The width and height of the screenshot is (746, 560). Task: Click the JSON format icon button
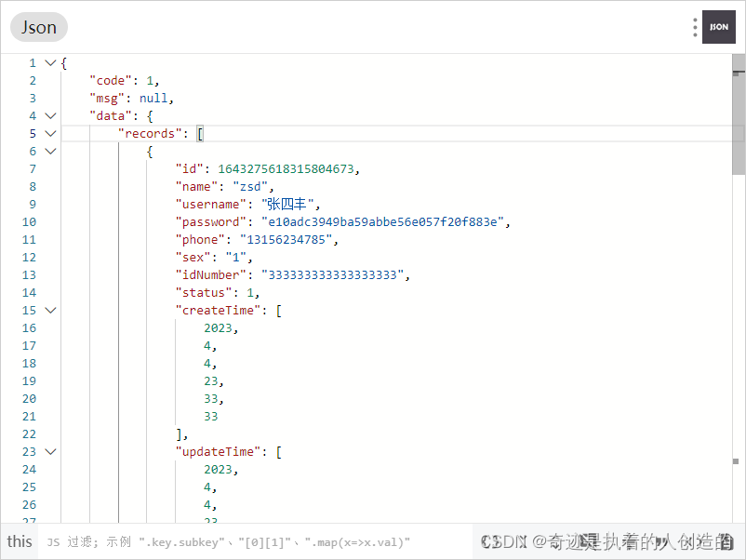pos(718,27)
